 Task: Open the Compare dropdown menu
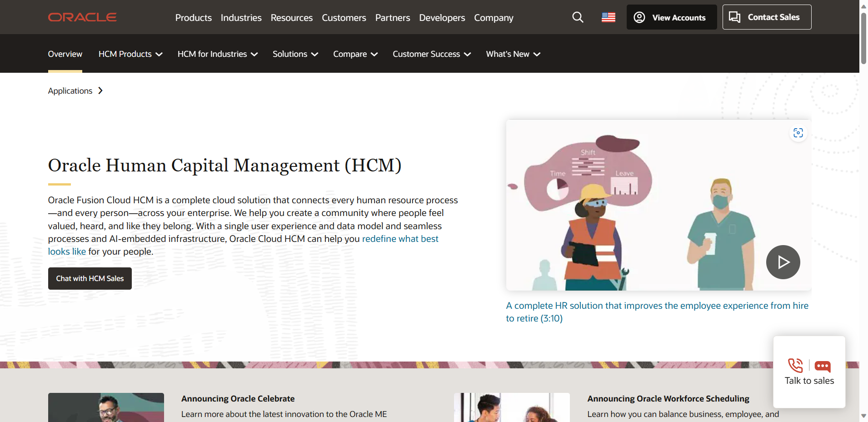point(355,54)
